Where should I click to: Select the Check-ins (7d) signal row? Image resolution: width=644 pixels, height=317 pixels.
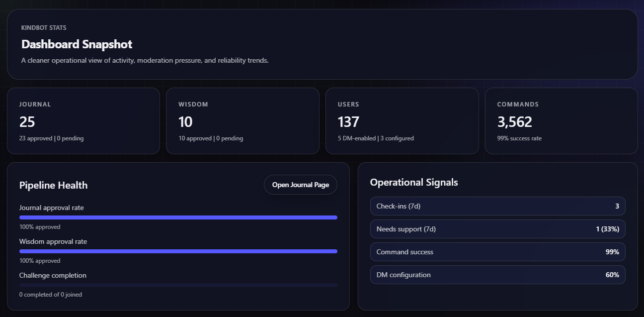tap(497, 206)
